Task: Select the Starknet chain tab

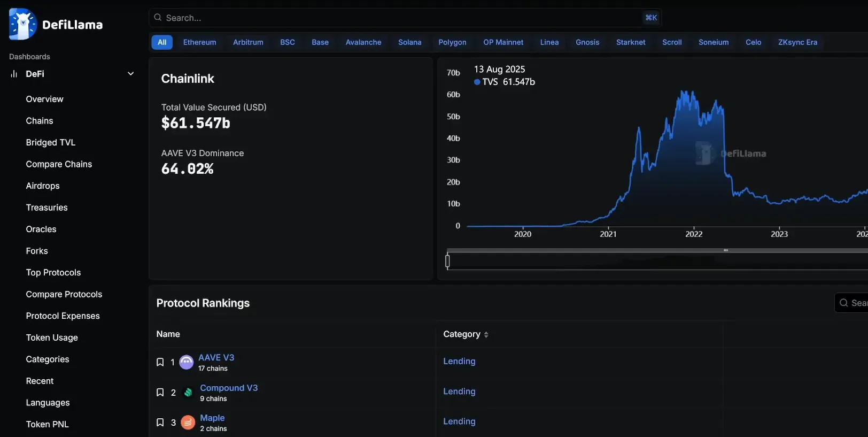Action: (x=631, y=42)
